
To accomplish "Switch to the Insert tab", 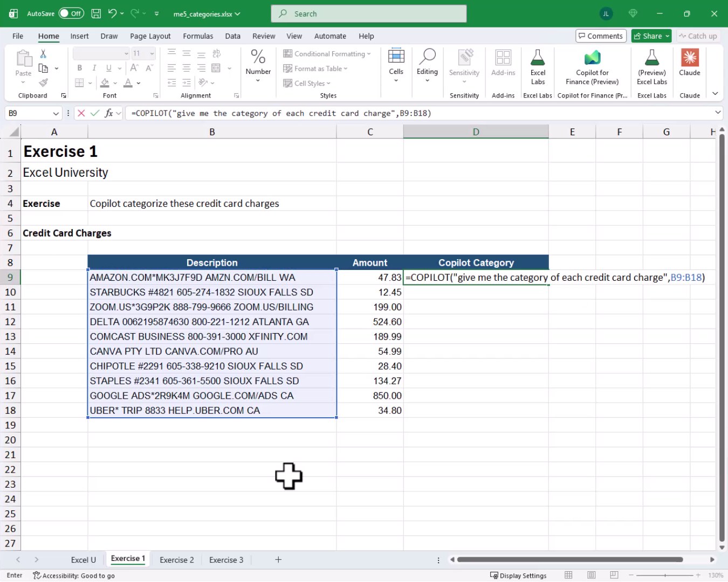I will pos(79,36).
